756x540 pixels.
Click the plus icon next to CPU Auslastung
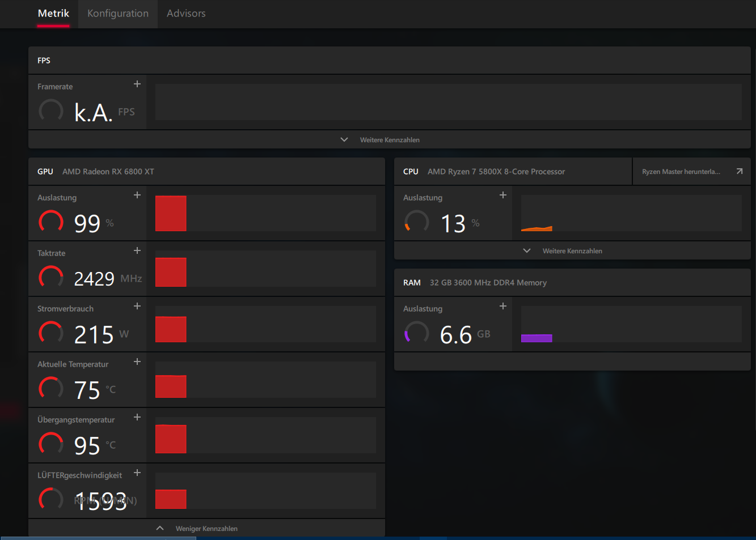(x=503, y=194)
